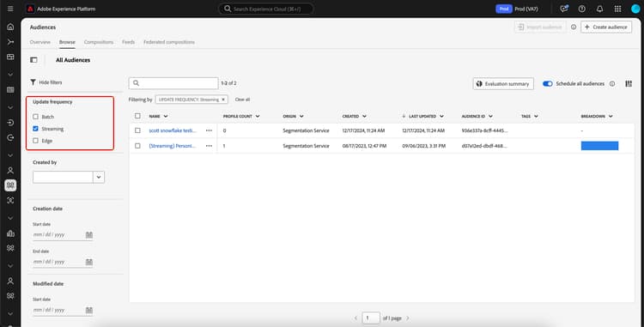Open the Datasets table icon in sidebar
Viewport: 644px width, 327px height.
pyautogui.click(x=10, y=90)
